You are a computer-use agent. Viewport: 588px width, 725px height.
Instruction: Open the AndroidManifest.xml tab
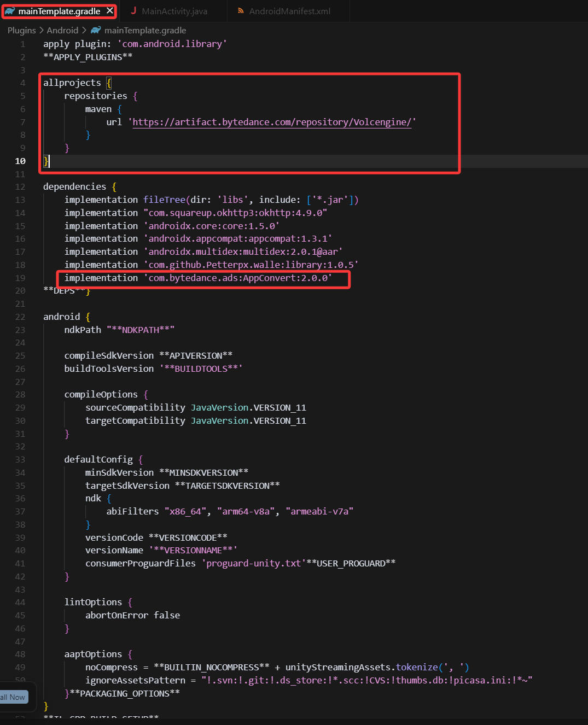point(289,11)
